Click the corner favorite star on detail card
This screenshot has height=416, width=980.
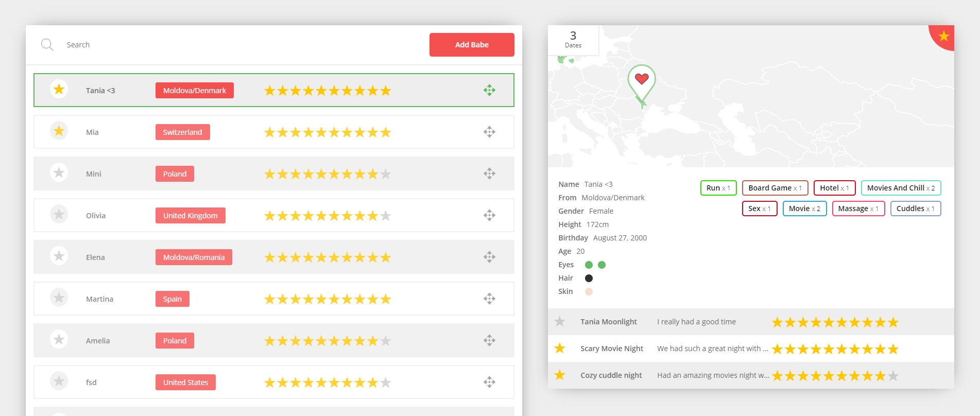[x=943, y=36]
